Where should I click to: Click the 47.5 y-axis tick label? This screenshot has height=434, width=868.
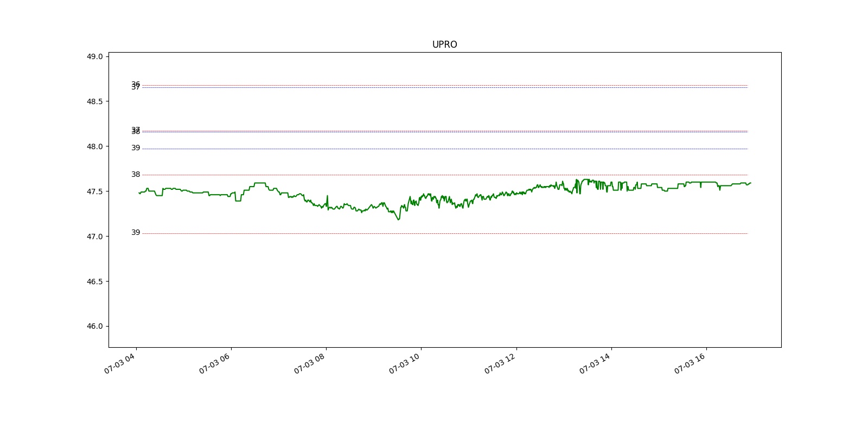point(94,192)
